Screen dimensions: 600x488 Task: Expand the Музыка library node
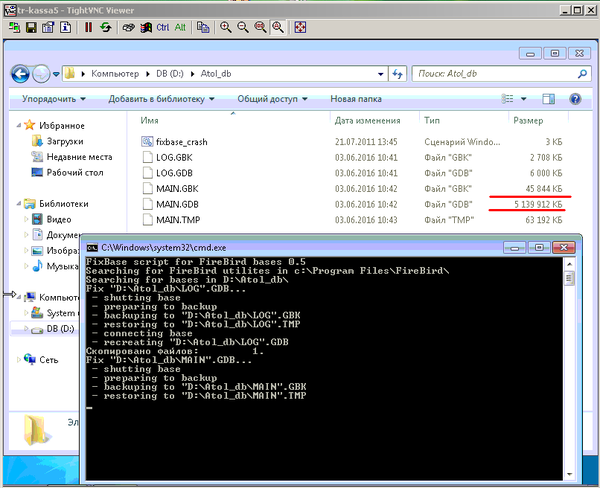click(26, 266)
